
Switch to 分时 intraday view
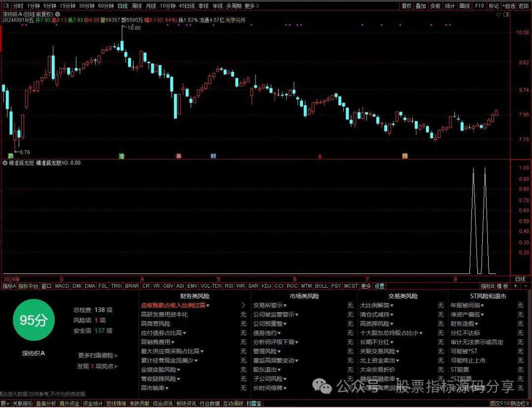[x=18, y=6]
